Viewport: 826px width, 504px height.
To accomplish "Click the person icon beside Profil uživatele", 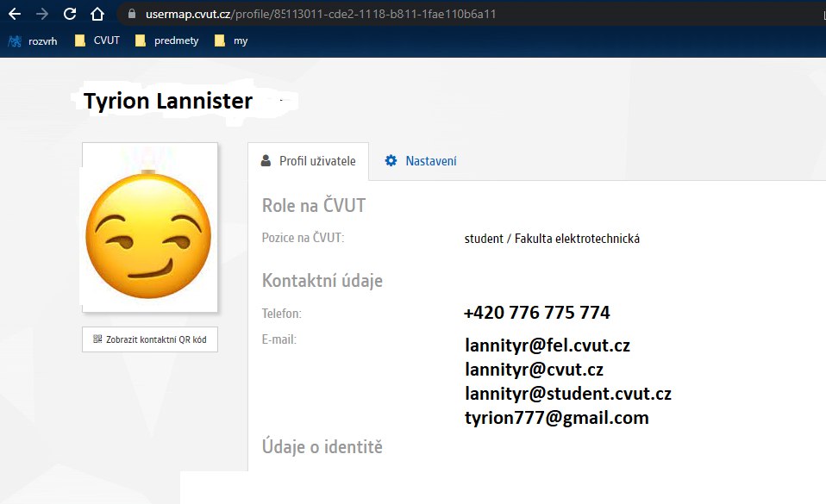I will click(266, 160).
